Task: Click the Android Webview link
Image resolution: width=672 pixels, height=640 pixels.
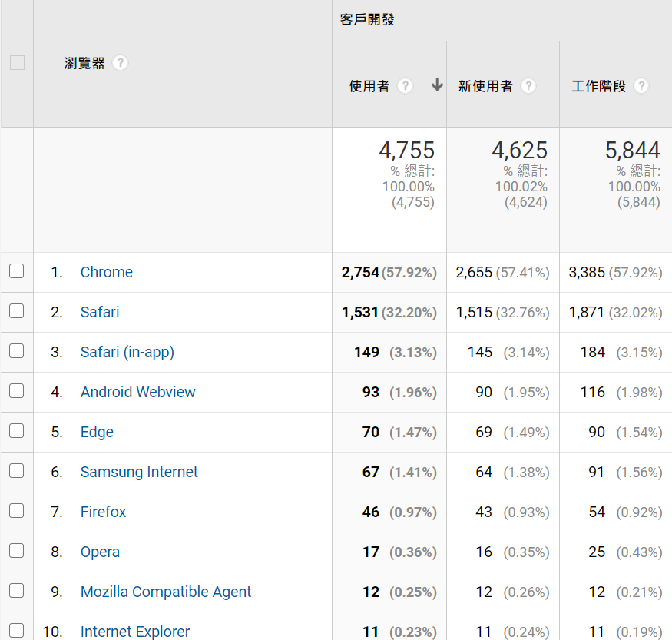Action: click(x=137, y=392)
